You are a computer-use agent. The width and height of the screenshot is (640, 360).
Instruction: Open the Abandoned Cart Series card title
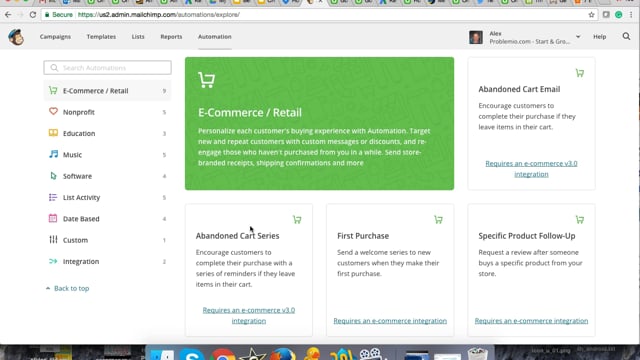pos(237,236)
